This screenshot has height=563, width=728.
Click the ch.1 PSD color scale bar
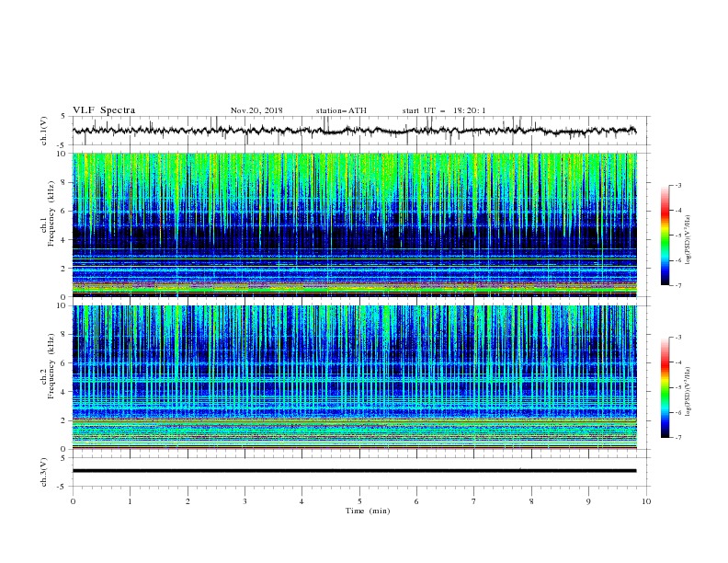(665, 235)
